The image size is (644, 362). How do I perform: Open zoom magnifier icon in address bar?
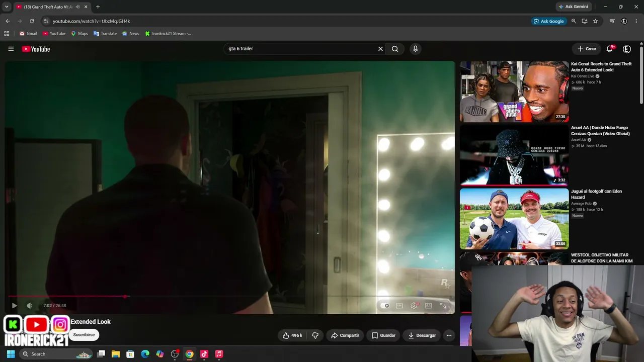[x=574, y=21]
